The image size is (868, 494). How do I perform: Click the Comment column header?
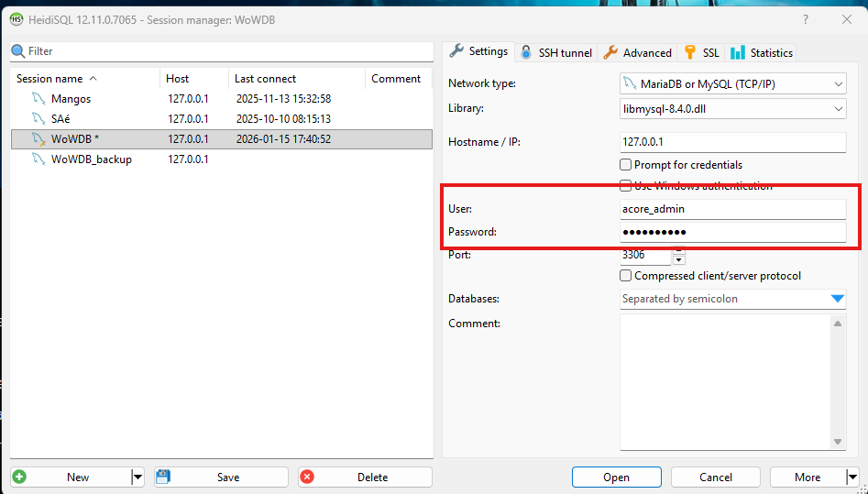click(399, 79)
